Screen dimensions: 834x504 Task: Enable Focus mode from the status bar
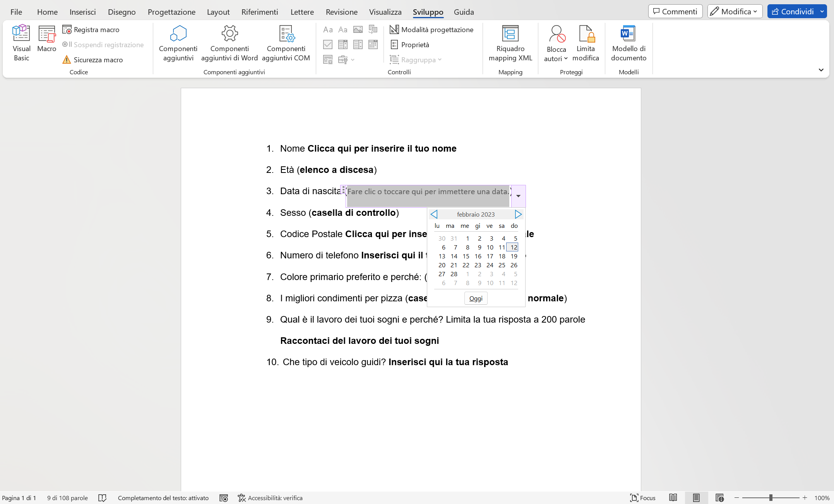point(642,498)
